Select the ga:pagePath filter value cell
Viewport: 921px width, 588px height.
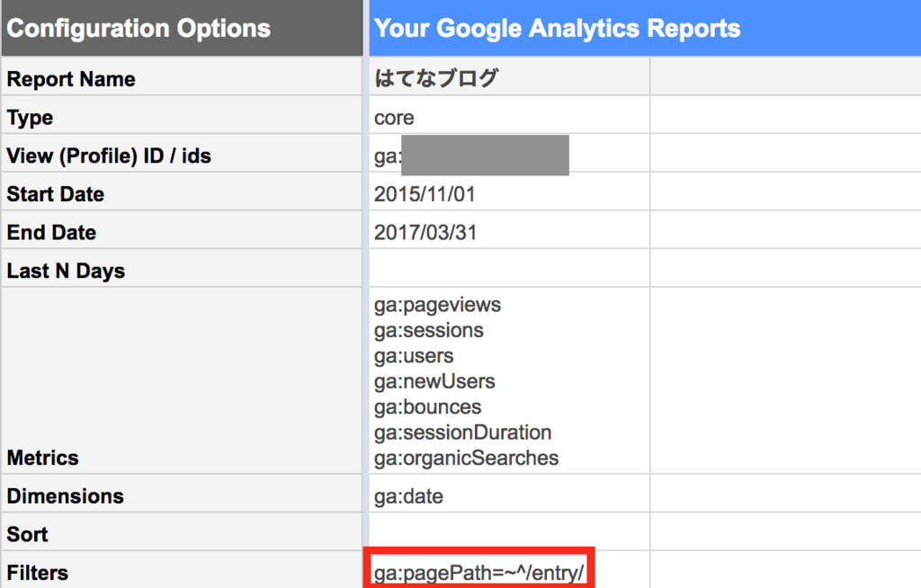485,573
